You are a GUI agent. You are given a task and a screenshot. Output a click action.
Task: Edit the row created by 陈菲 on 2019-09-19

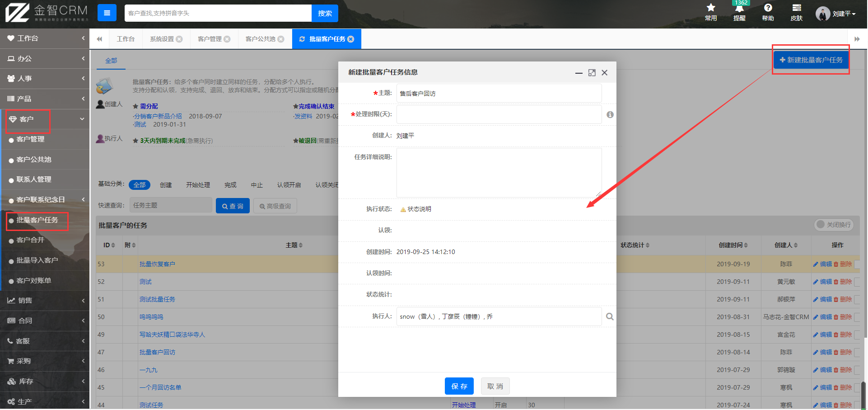tap(822, 264)
